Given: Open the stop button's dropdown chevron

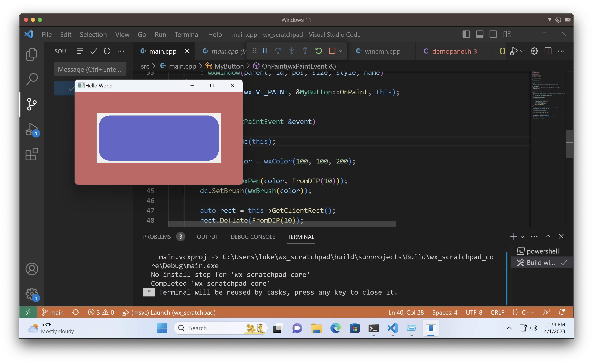Looking at the screenshot, I should [340, 51].
